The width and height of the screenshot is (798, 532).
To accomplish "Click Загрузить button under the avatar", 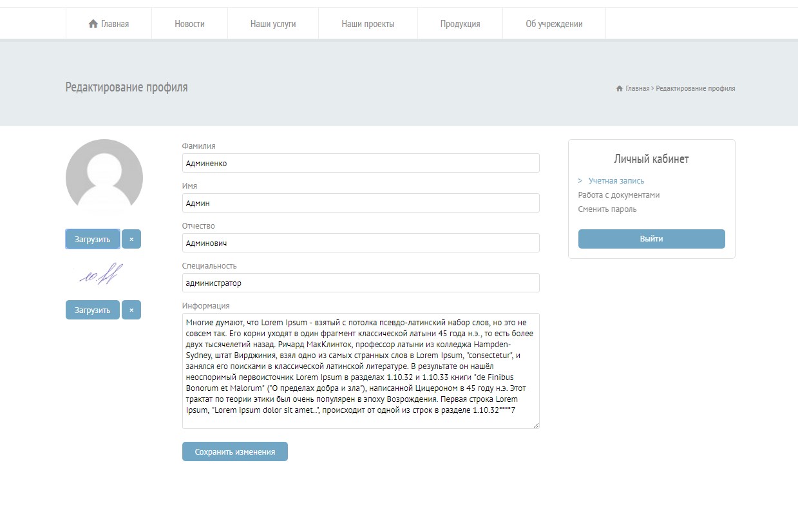I will [92, 239].
